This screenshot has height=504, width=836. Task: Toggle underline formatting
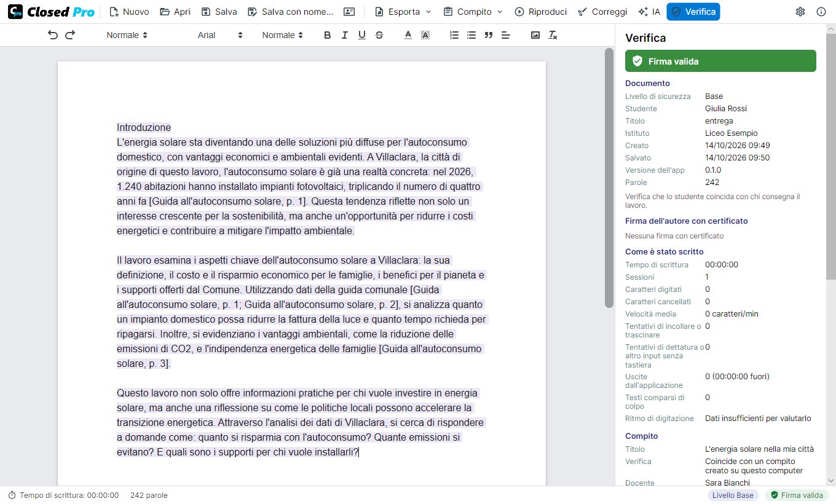click(x=361, y=35)
